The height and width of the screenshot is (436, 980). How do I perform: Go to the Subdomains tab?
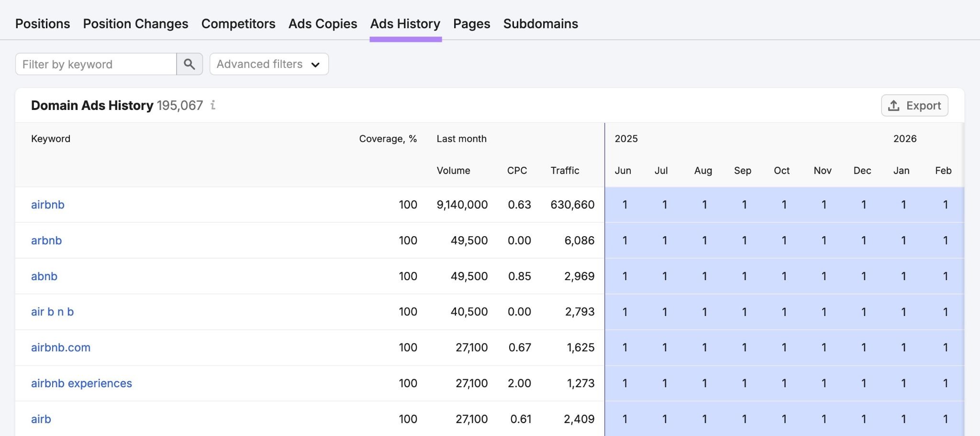tap(541, 23)
